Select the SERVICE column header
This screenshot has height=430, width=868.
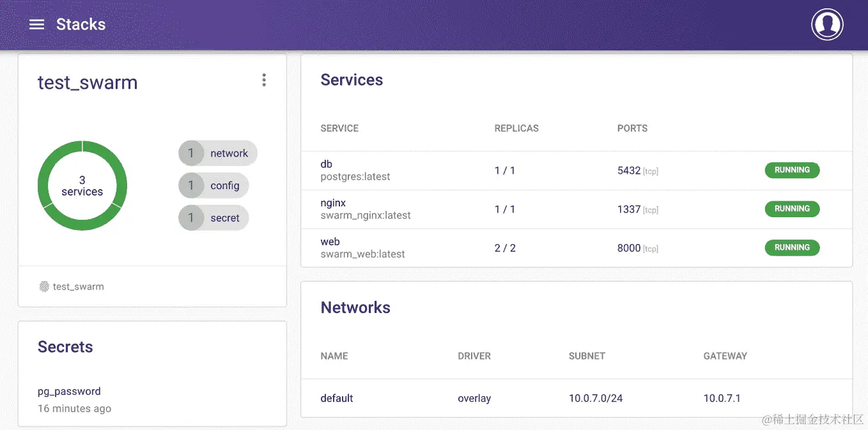[339, 128]
